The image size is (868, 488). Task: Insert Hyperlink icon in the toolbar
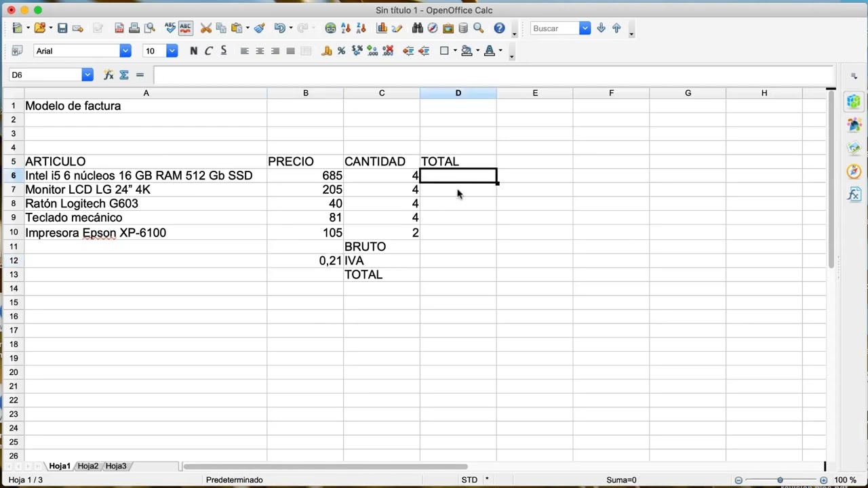coord(330,28)
